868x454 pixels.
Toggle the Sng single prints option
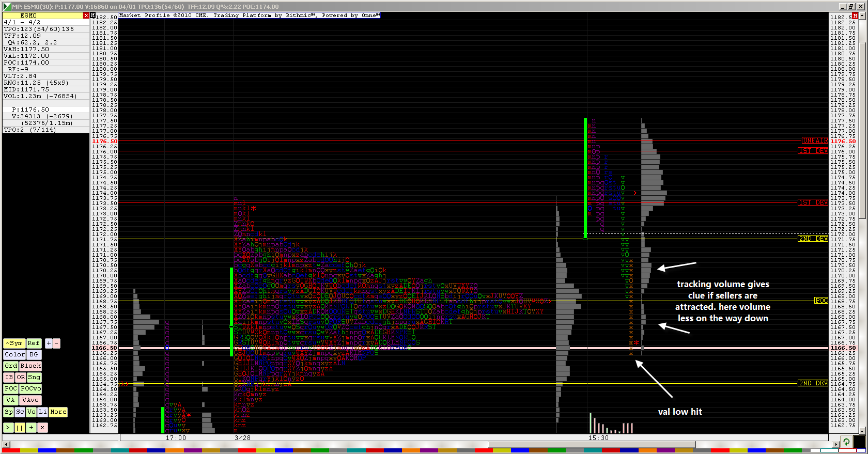(34, 378)
